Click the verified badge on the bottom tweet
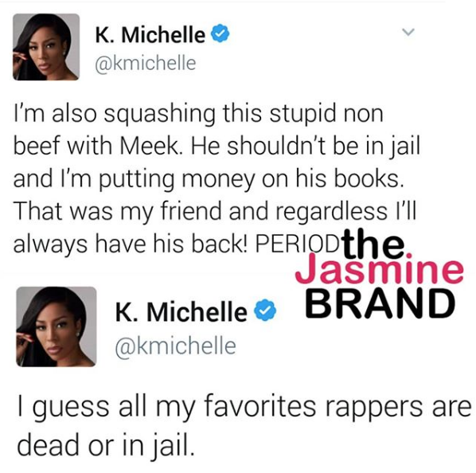 click(265, 310)
